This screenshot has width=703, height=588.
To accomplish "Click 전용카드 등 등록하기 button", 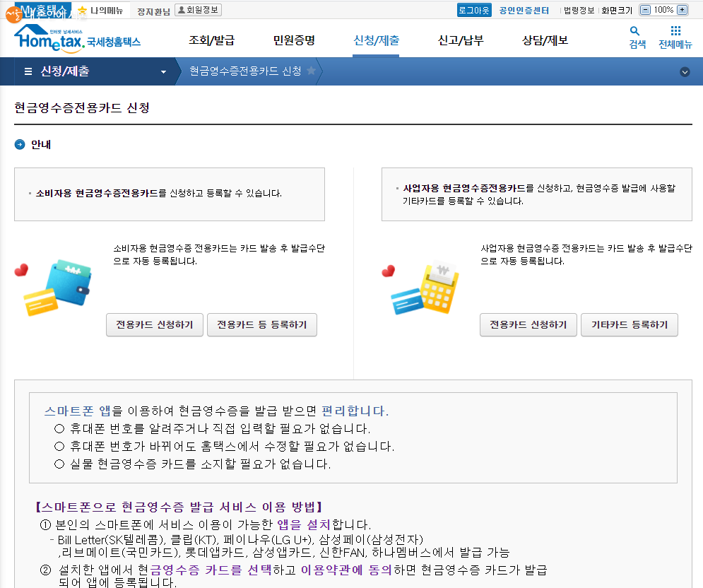I will [262, 325].
